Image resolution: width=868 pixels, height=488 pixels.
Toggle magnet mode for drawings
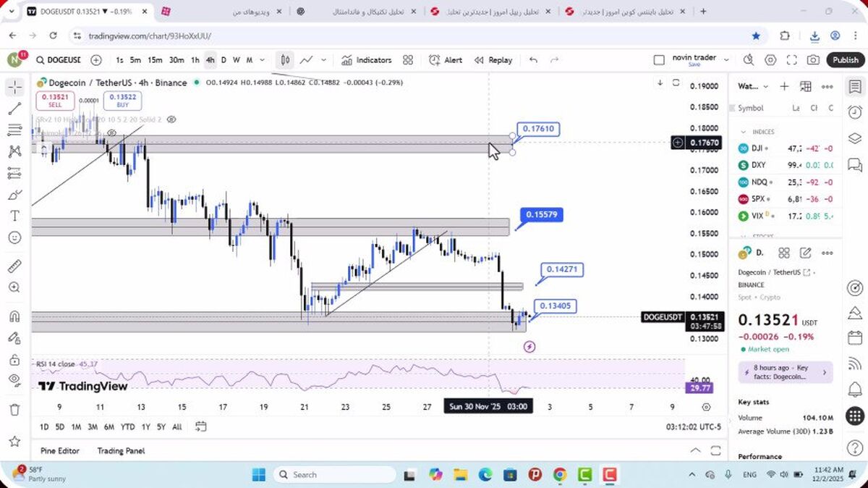pos(14,316)
